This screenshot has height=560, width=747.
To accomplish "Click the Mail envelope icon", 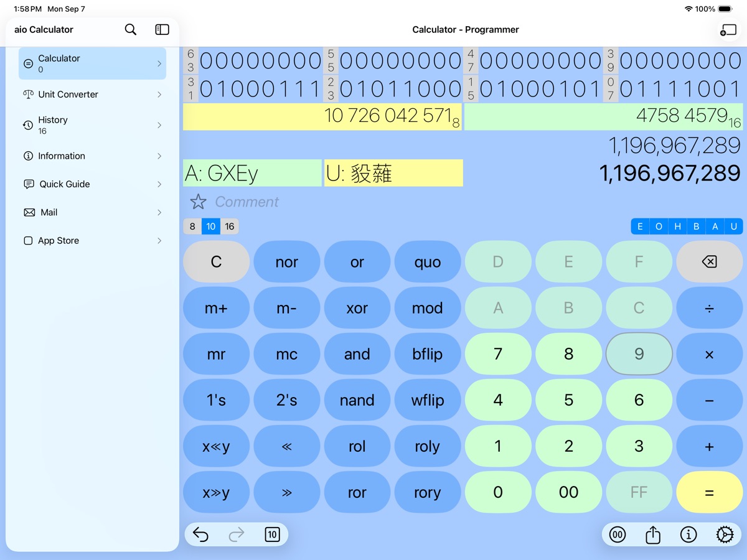I will (x=29, y=212).
